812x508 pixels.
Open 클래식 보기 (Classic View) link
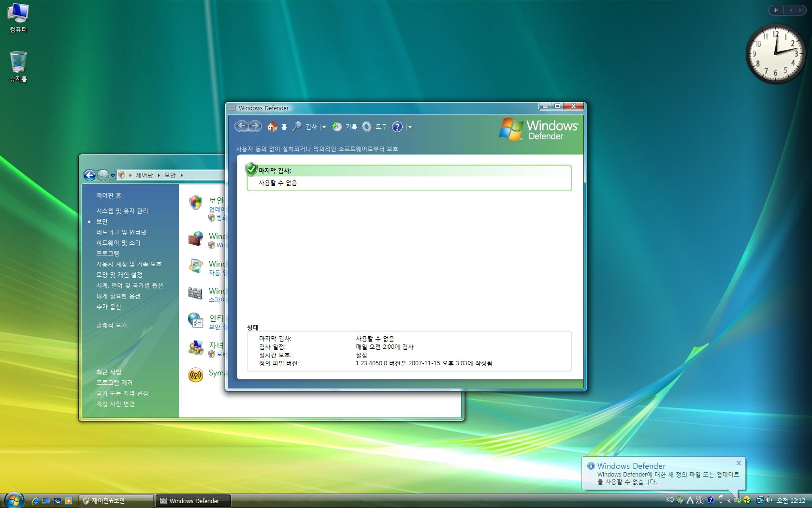click(x=111, y=325)
